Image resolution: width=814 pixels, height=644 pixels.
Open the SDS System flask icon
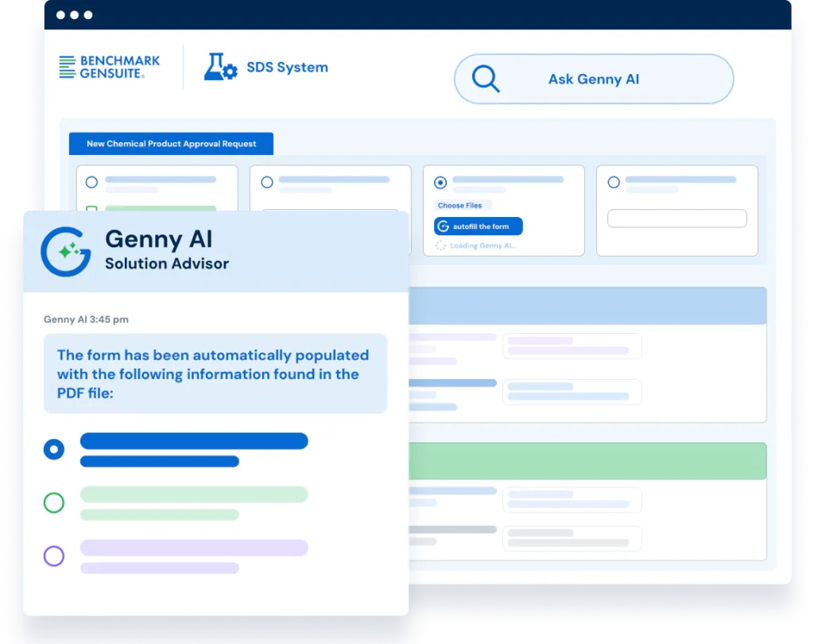[x=221, y=67]
